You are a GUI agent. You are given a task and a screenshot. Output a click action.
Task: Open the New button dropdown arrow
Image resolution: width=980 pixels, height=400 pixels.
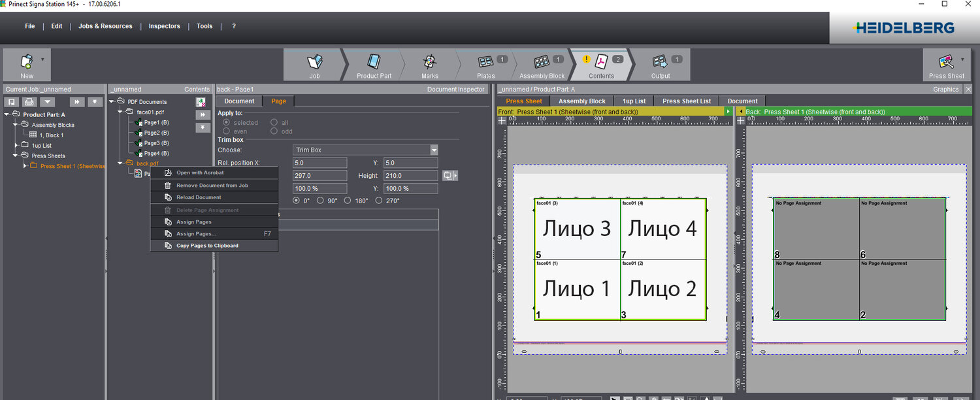coord(42,59)
